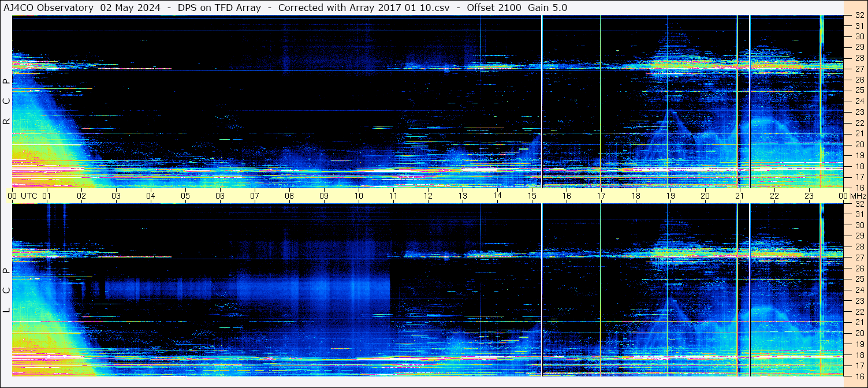This screenshot has height=388, width=868.
Task: Select the 27 MHz label on the upper RCP scale
Action: [x=859, y=69]
